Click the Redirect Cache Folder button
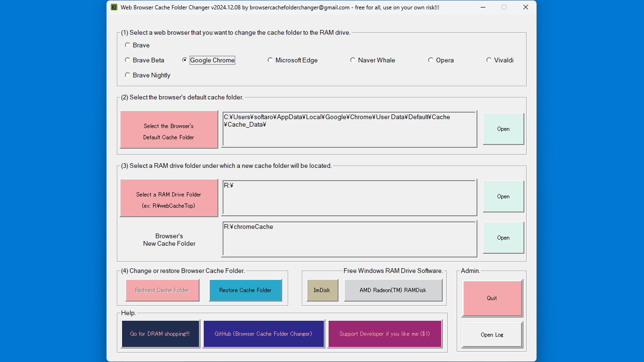Viewport: 644px width, 362px height. click(x=162, y=290)
